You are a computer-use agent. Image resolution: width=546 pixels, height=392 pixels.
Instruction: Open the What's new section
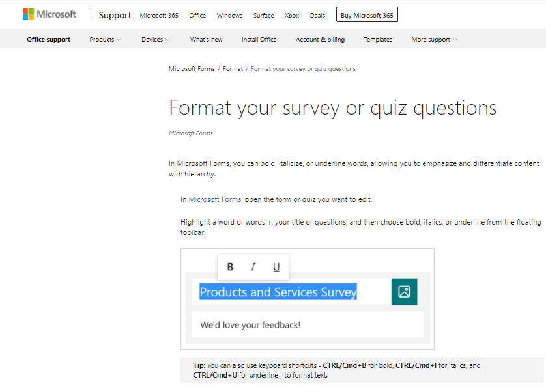click(x=206, y=39)
